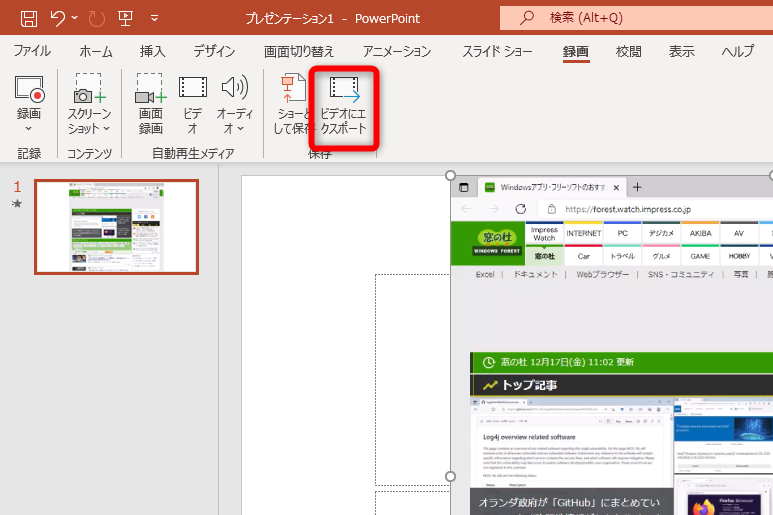Select the 窓の杜 site tab below Impress Watch
Screen dimensions: 773x515
click(545, 256)
